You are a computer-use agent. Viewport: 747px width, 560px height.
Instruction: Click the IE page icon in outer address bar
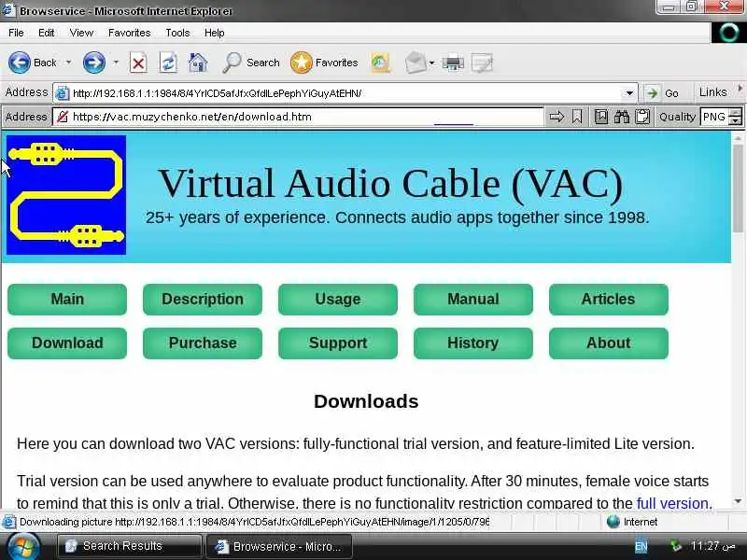pos(62,92)
